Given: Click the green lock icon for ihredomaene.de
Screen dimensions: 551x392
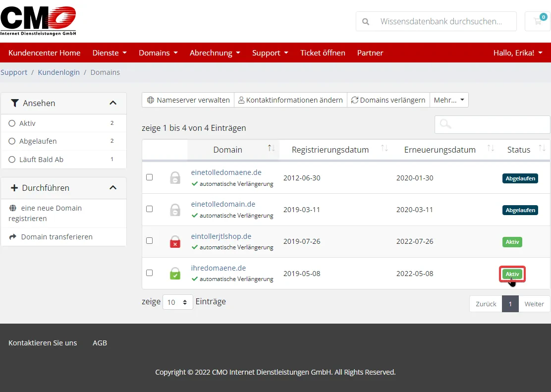Looking at the screenshot, I should coord(175,274).
